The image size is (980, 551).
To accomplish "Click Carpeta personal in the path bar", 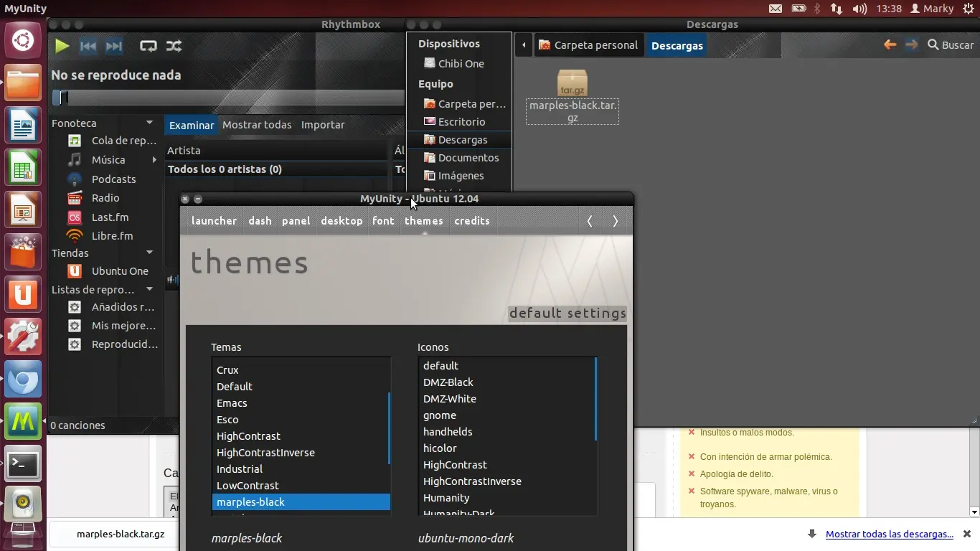I will point(588,45).
